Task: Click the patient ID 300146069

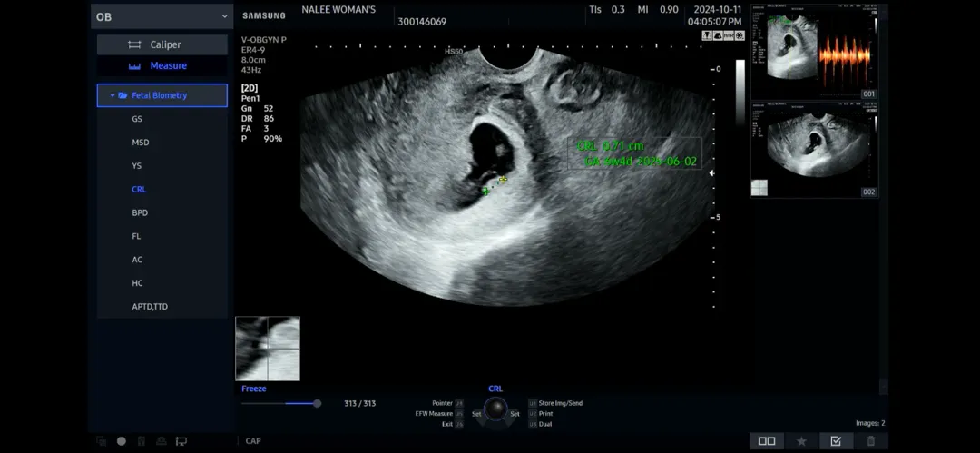Action: 422,22
